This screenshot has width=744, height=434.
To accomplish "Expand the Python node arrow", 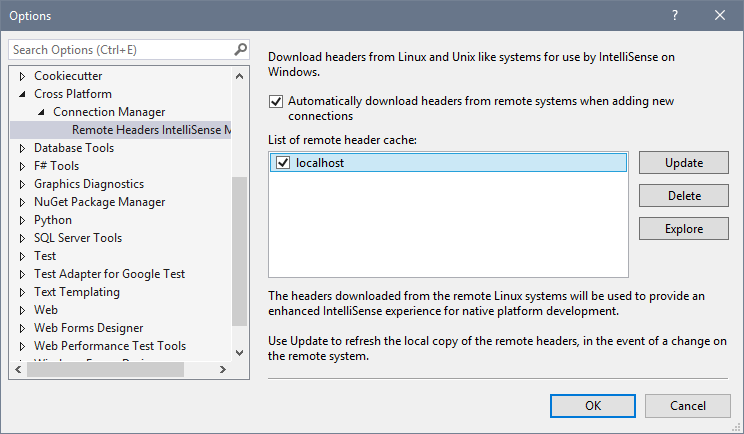I will point(22,220).
